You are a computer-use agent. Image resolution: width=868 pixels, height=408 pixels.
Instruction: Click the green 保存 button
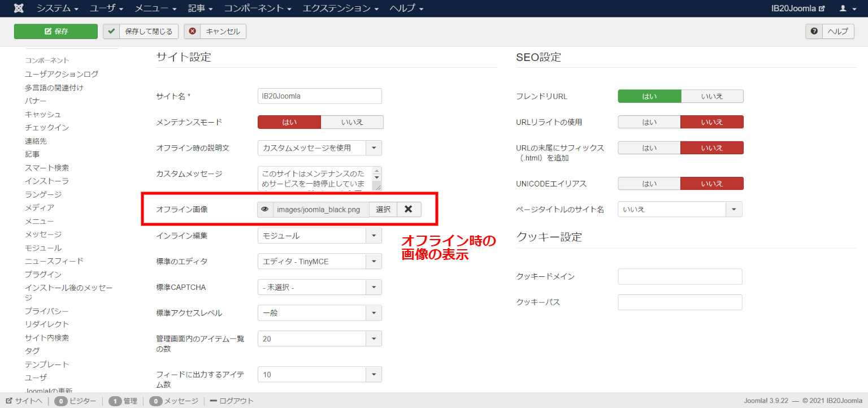point(56,32)
